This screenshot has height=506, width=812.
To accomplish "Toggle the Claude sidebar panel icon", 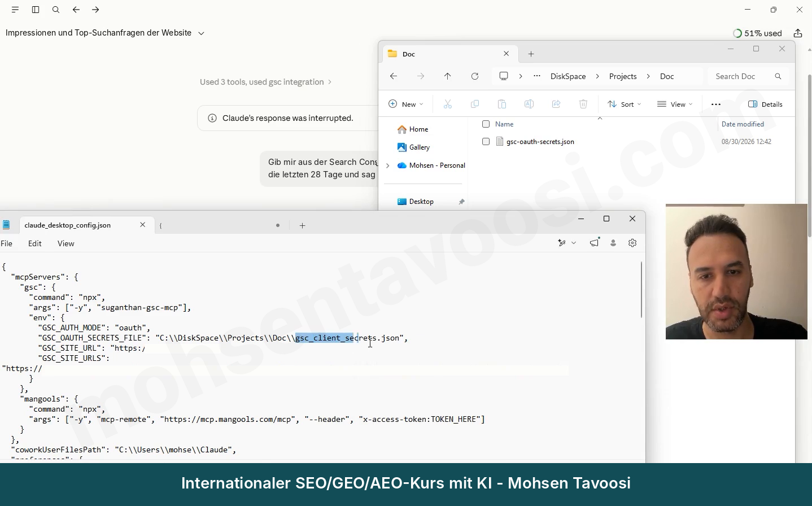I will (36, 10).
